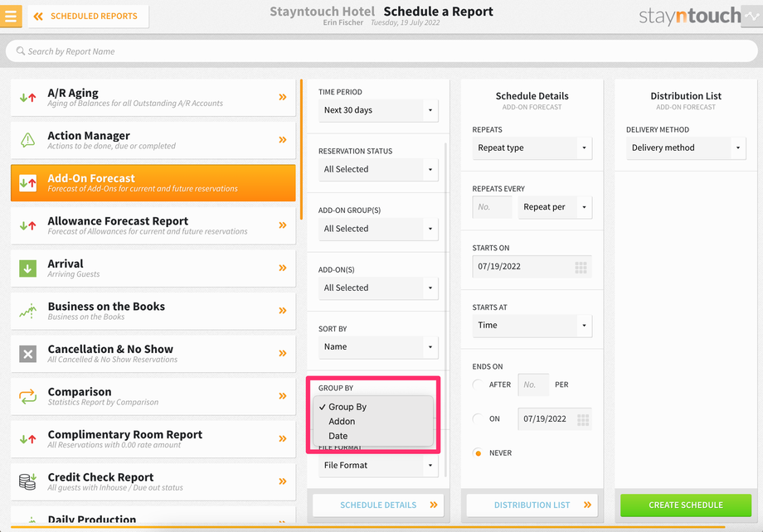Click the Business on the Books chart icon

(27, 311)
